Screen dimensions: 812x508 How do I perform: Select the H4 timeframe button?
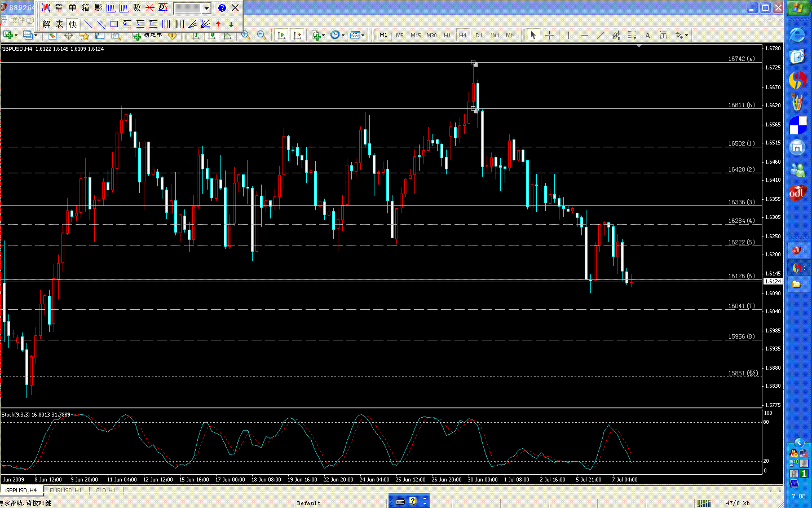(x=463, y=35)
